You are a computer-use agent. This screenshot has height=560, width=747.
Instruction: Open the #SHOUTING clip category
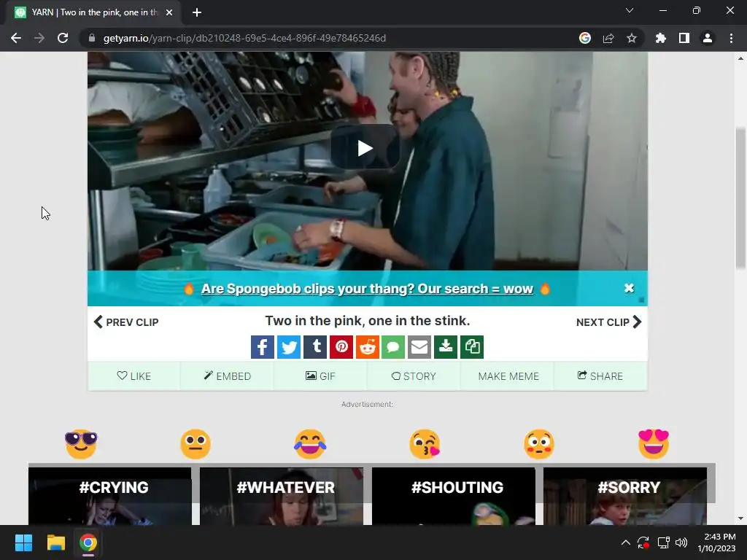point(454,496)
